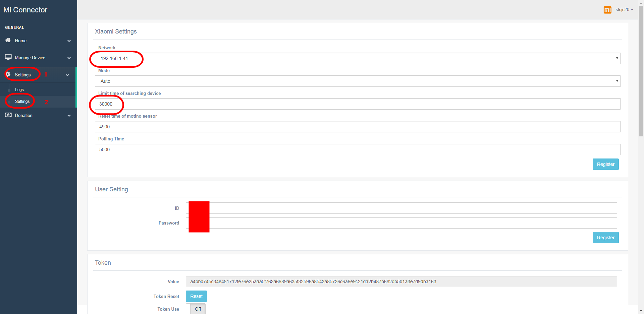Click Register button in User Setting
The height and width of the screenshot is (314, 644).
point(605,238)
